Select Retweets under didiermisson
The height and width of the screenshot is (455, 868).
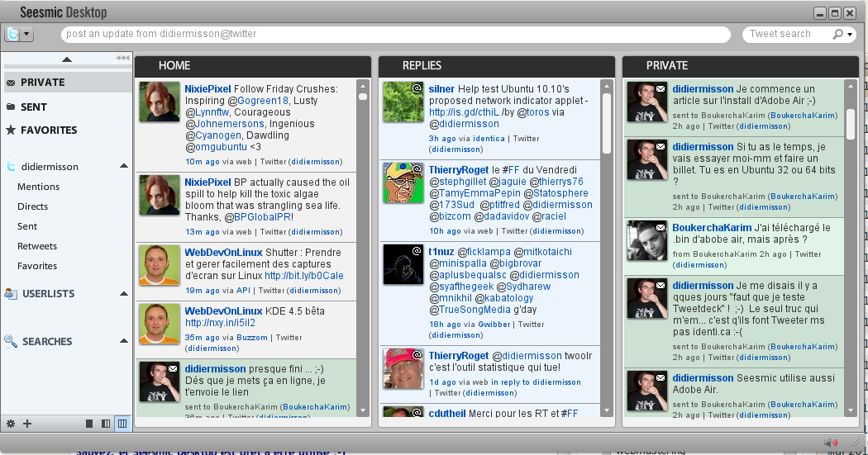(x=37, y=247)
